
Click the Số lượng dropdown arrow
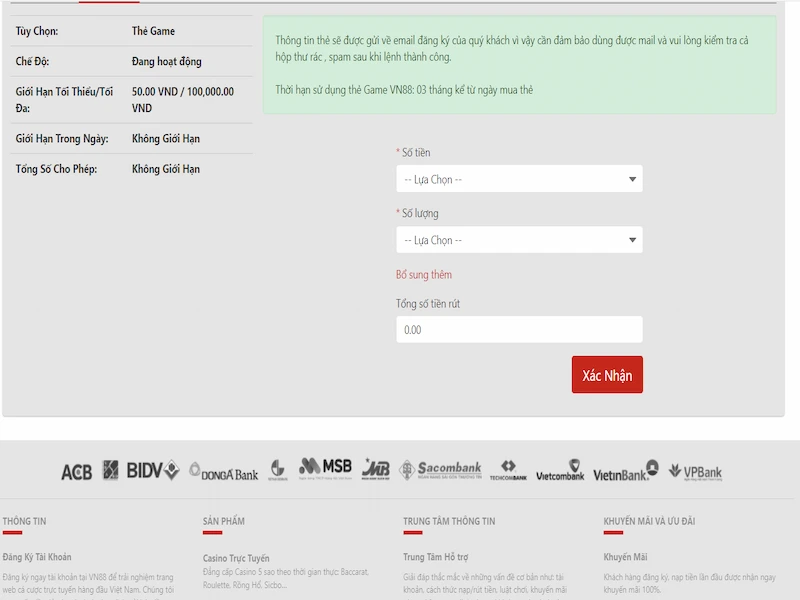coord(632,240)
